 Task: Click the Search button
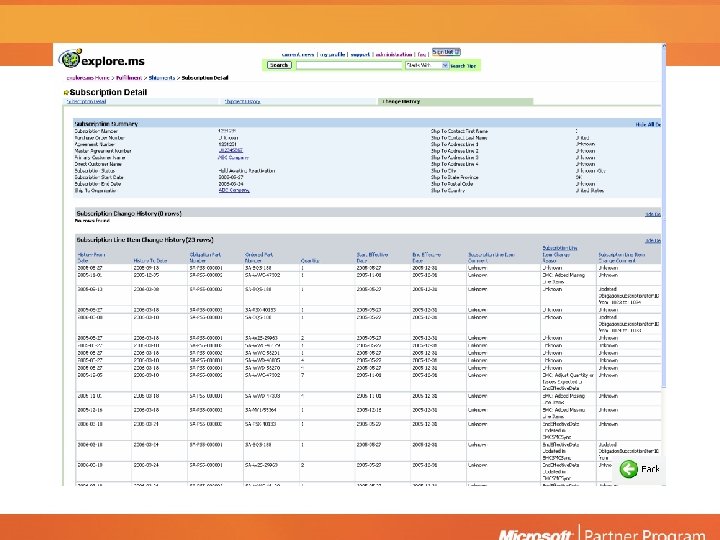pyautogui.click(x=279, y=65)
